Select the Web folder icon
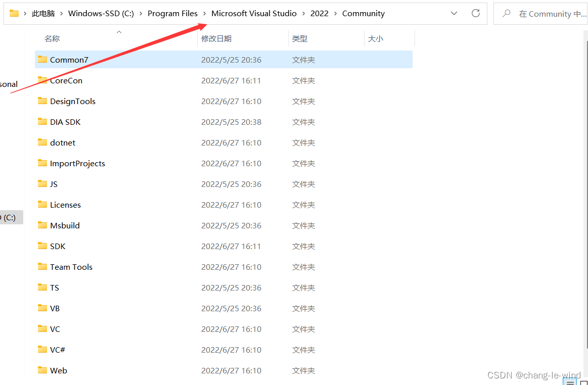The width and height of the screenshot is (588, 385). (42, 370)
